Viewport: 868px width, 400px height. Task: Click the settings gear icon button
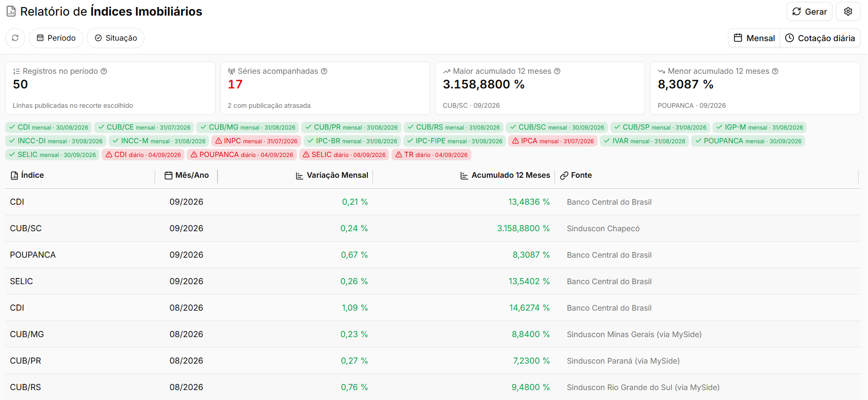848,11
